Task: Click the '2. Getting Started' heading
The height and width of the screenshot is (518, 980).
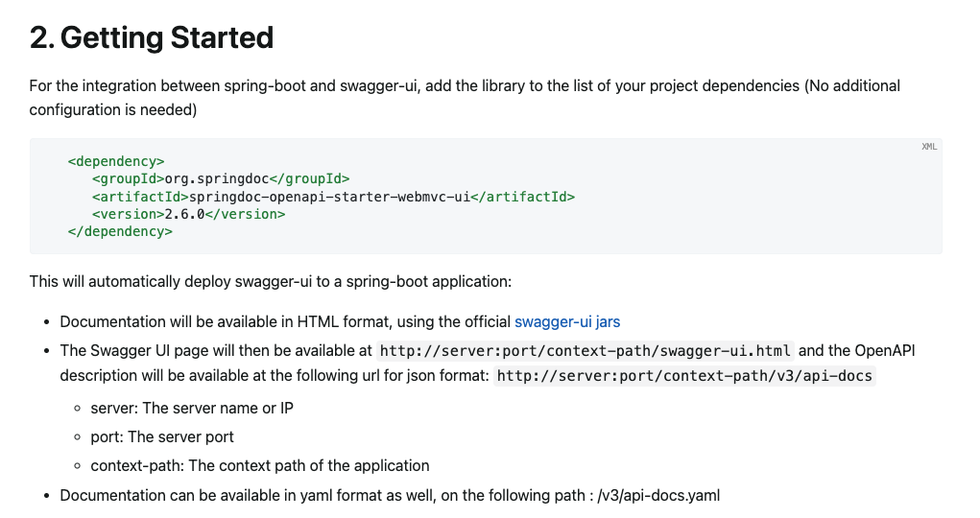Action: pos(152,37)
